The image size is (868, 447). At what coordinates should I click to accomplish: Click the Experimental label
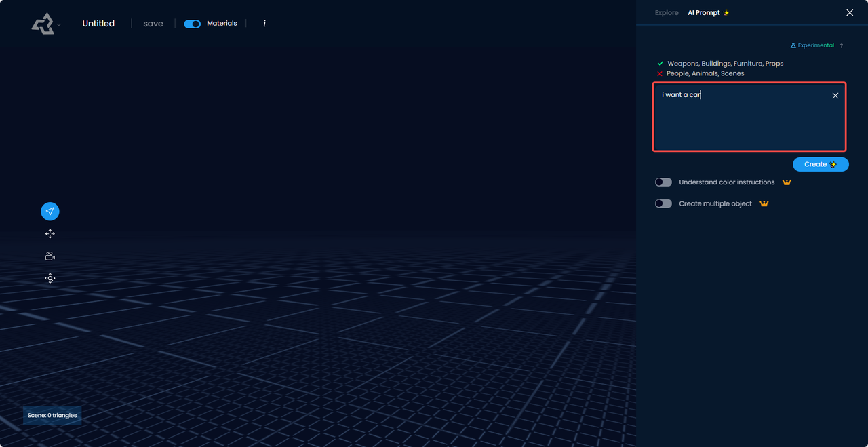tap(812, 45)
